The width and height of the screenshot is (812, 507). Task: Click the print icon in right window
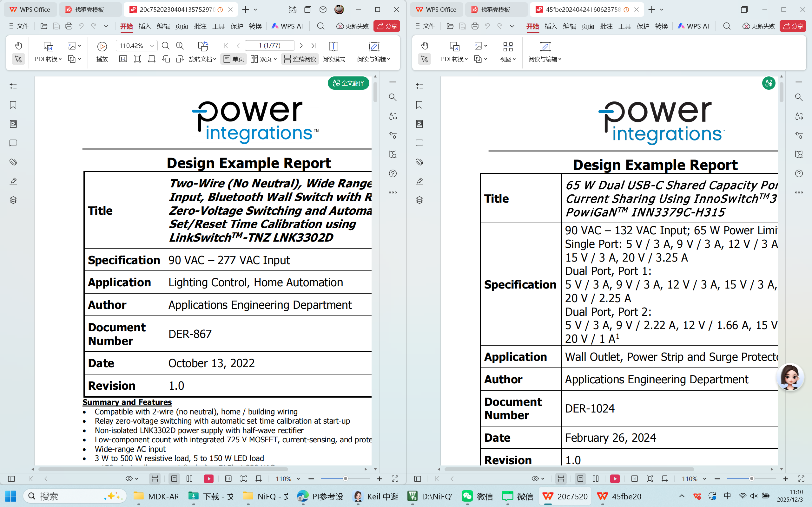pyautogui.click(x=475, y=26)
